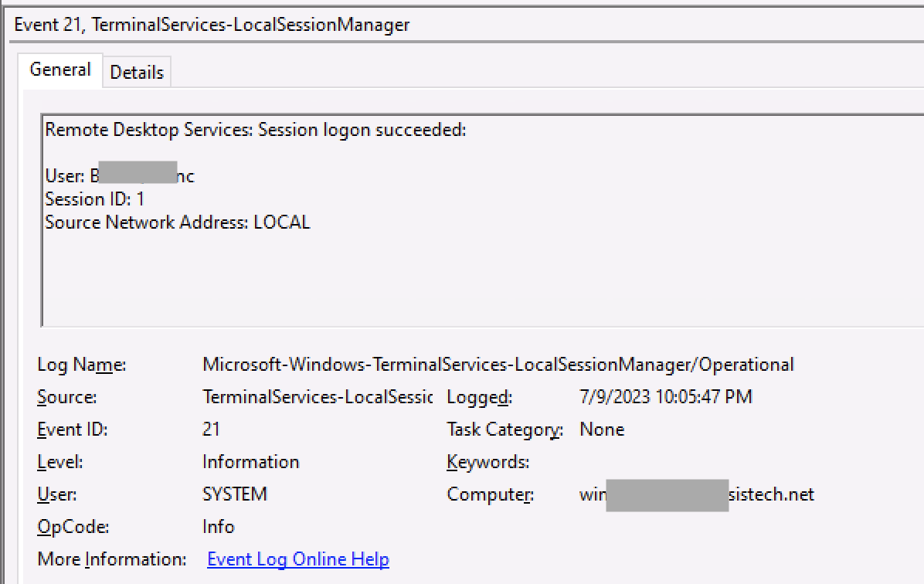The width and height of the screenshot is (924, 584).
Task: Select the User value SYSTEM
Action: (x=234, y=494)
